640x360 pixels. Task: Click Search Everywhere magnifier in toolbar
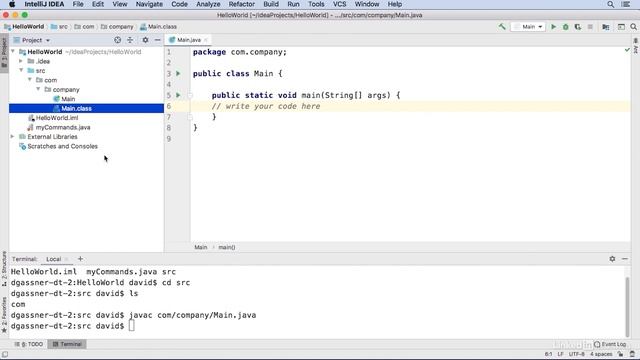click(x=633, y=27)
